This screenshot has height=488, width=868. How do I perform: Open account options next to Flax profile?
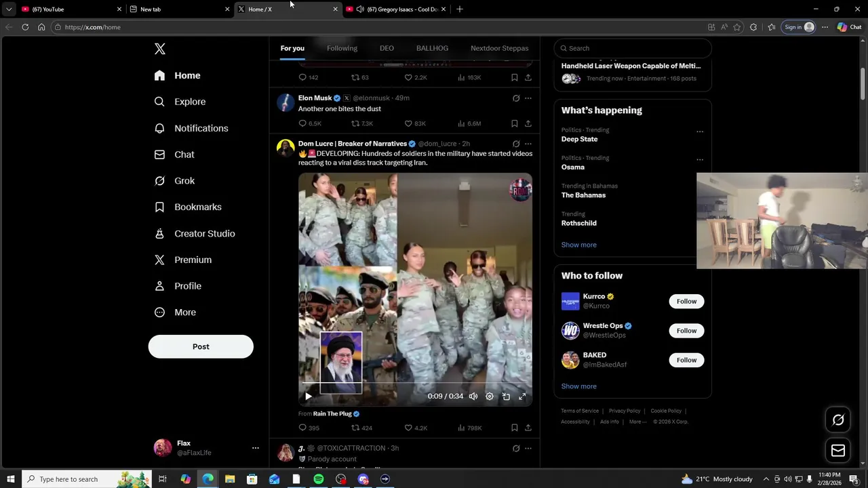point(255,448)
